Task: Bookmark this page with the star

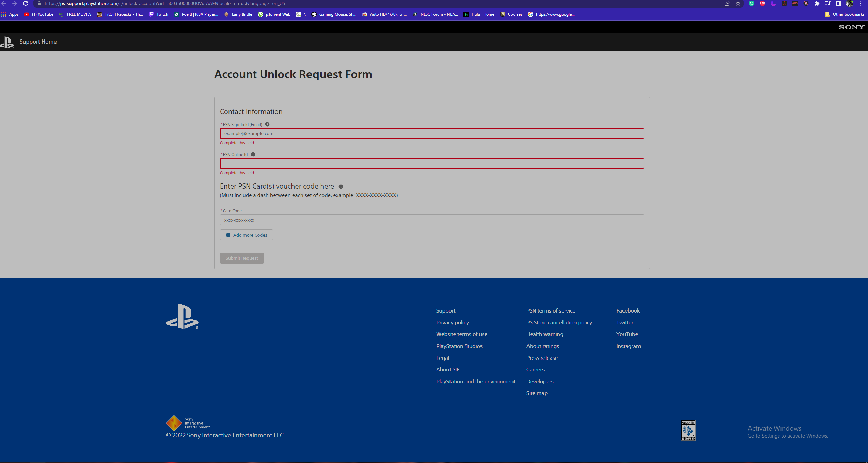Action: click(x=738, y=3)
